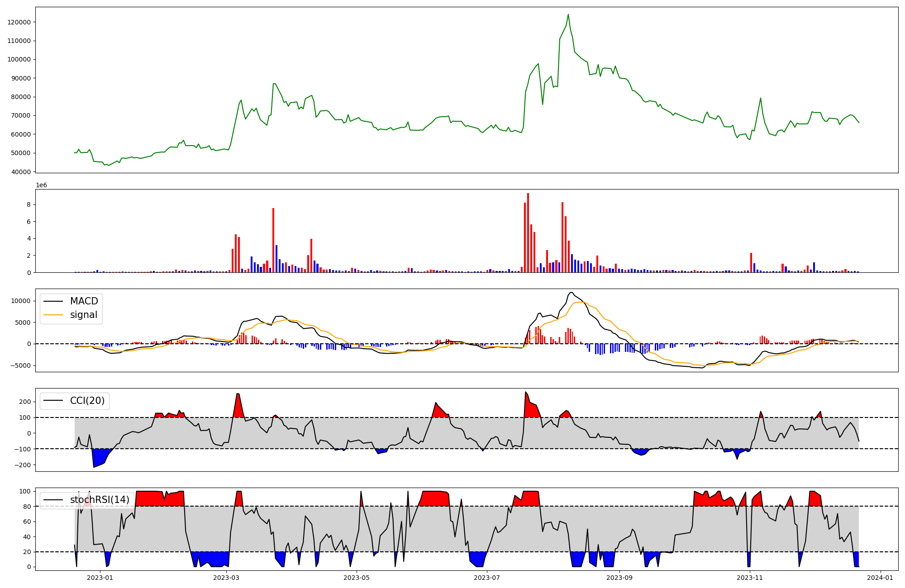Click the 2023-03 date axis label
The height and width of the screenshot is (588, 905).
click(226, 578)
